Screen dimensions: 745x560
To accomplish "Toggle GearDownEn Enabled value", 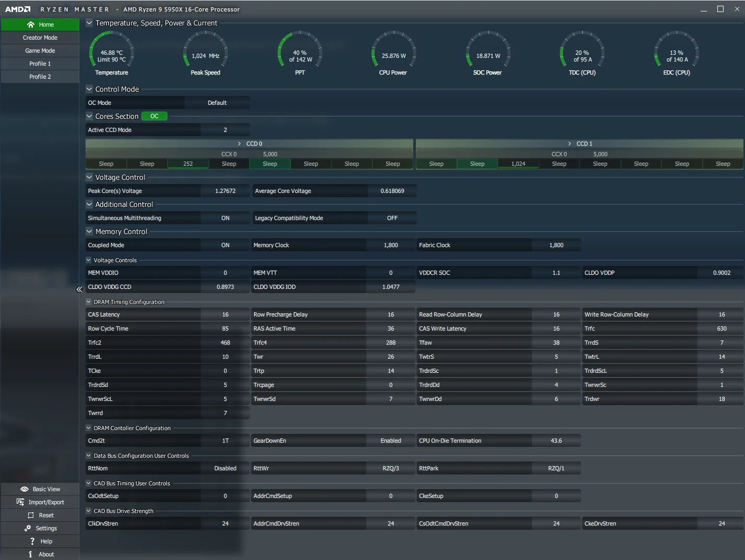I will (x=391, y=441).
